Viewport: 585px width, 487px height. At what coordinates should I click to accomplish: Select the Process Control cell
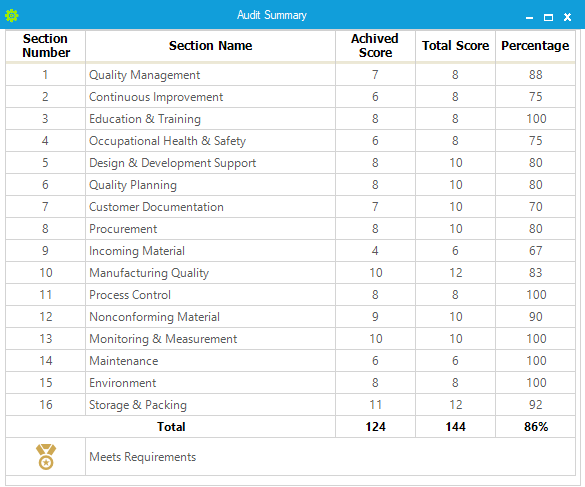210,295
